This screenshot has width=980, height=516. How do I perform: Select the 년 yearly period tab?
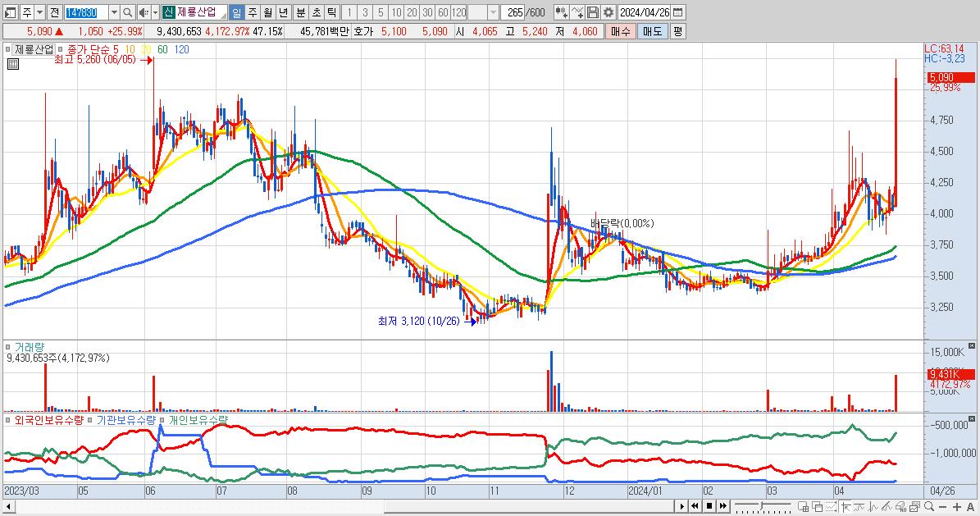pos(283,11)
